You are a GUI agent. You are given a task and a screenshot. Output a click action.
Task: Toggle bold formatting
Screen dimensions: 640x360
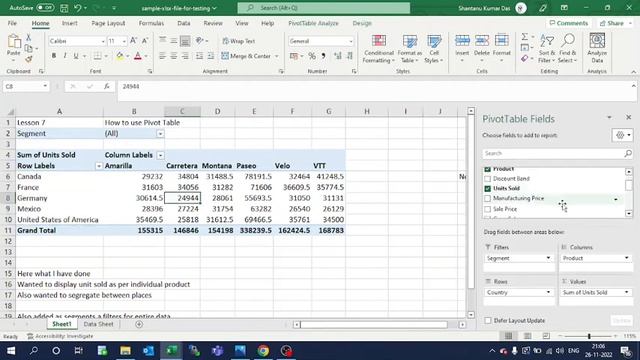53,56
